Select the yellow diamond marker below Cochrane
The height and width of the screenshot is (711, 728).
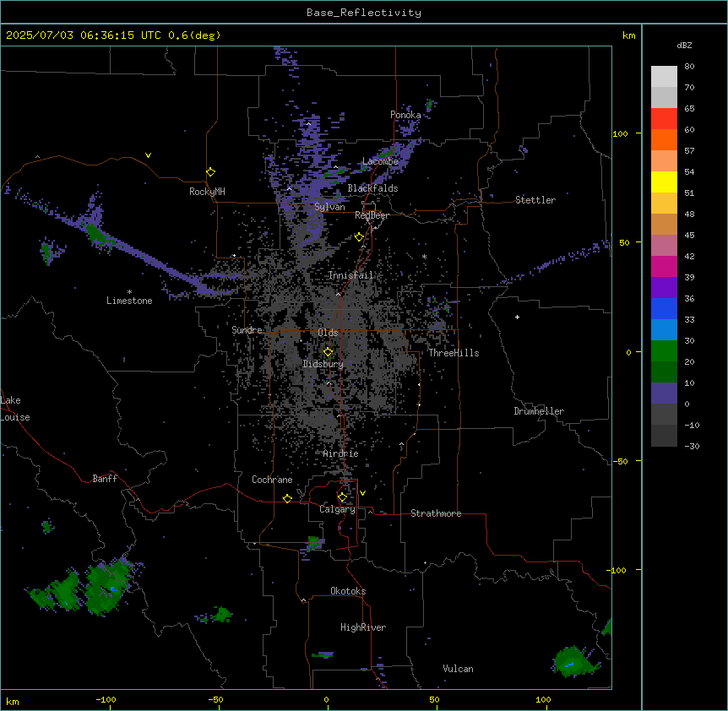(x=287, y=498)
